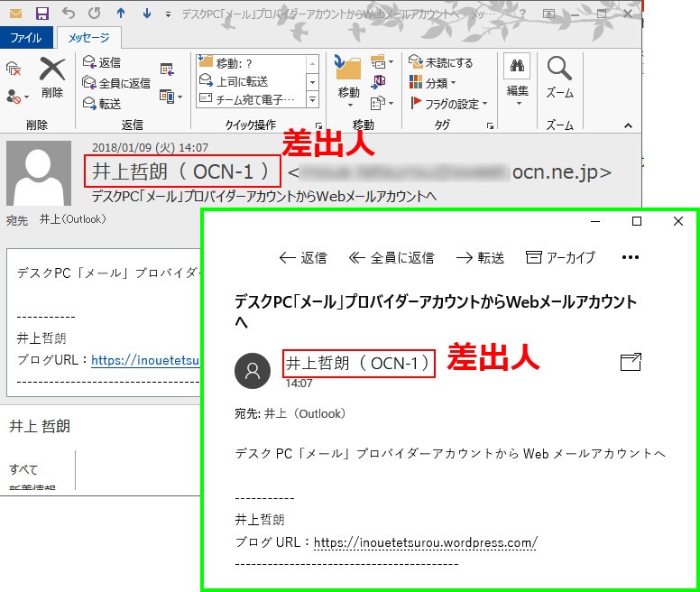Click the Save icon in quick access toolbar
Screen dimensions: 700x592
pyautogui.click(x=42, y=14)
